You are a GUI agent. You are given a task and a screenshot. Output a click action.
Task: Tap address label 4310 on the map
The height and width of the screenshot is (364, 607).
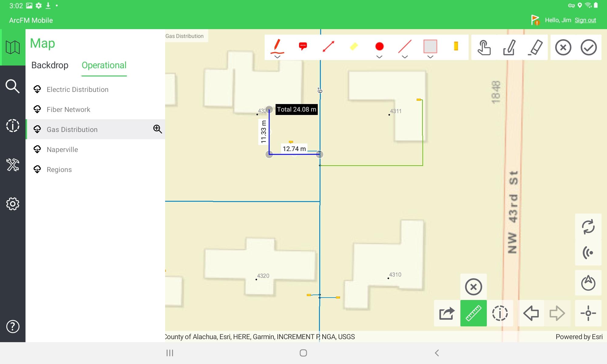pos(395,275)
